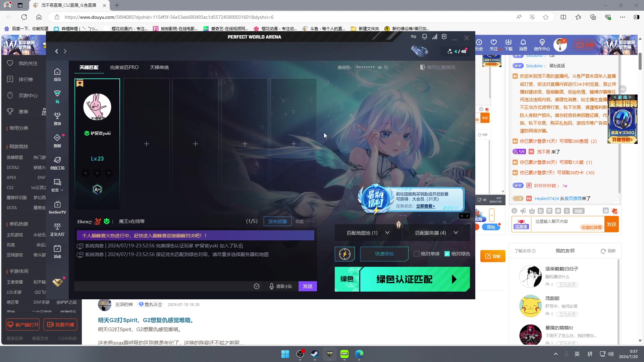Check network signal bars icon in arena
644x362 pixels.
(x=435, y=37)
